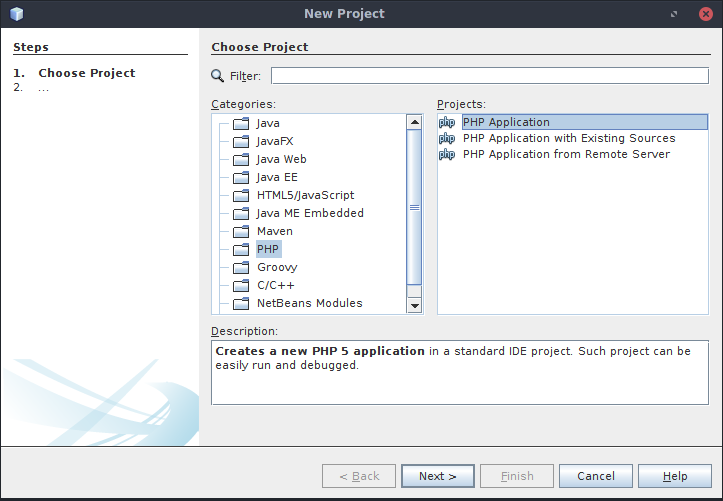
Task: Select the Groovy category
Action: coord(277,267)
